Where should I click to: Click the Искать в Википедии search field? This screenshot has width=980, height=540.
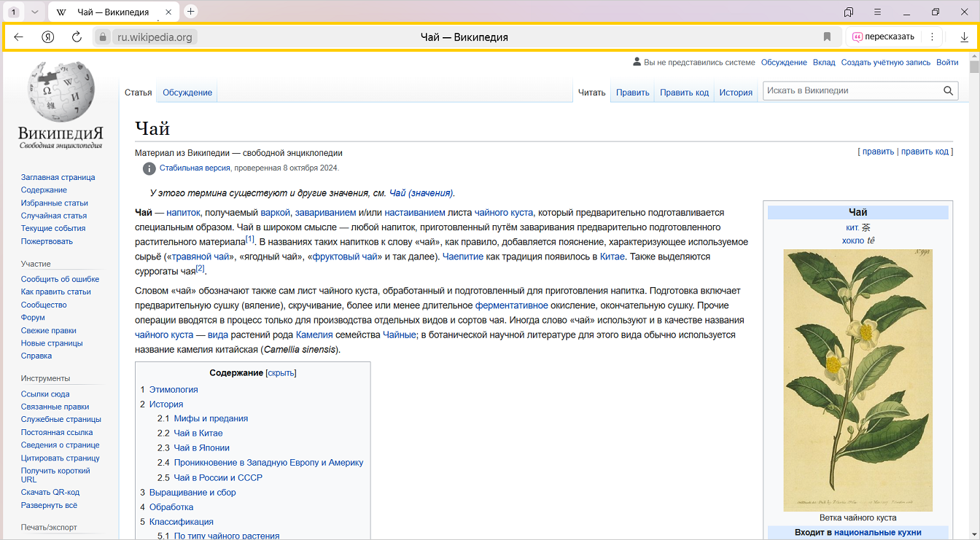[850, 91]
